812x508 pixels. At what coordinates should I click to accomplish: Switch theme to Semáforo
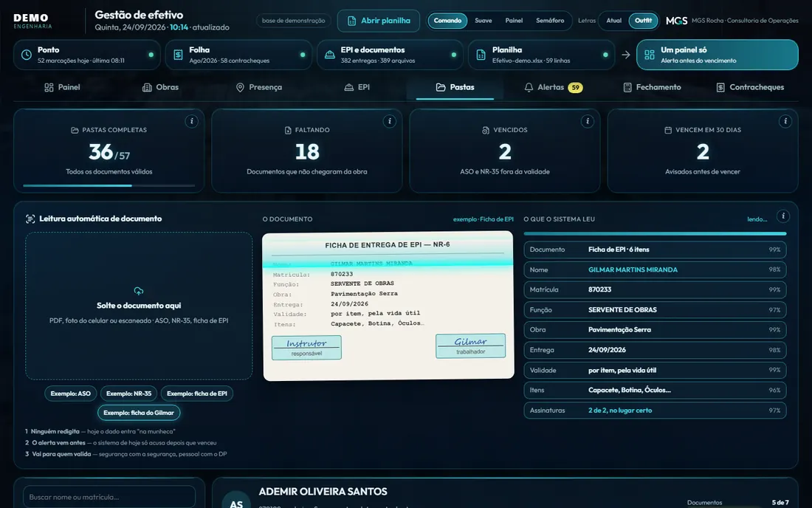tap(550, 21)
